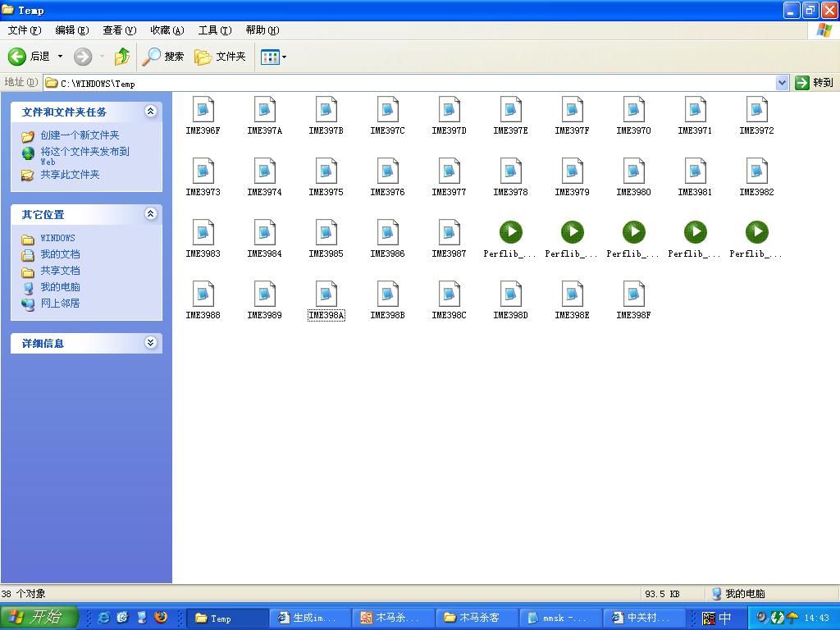Select the IME3970 file icon
This screenshot has width=840, height=630.
pyautogui.click(x=634, y=109)
